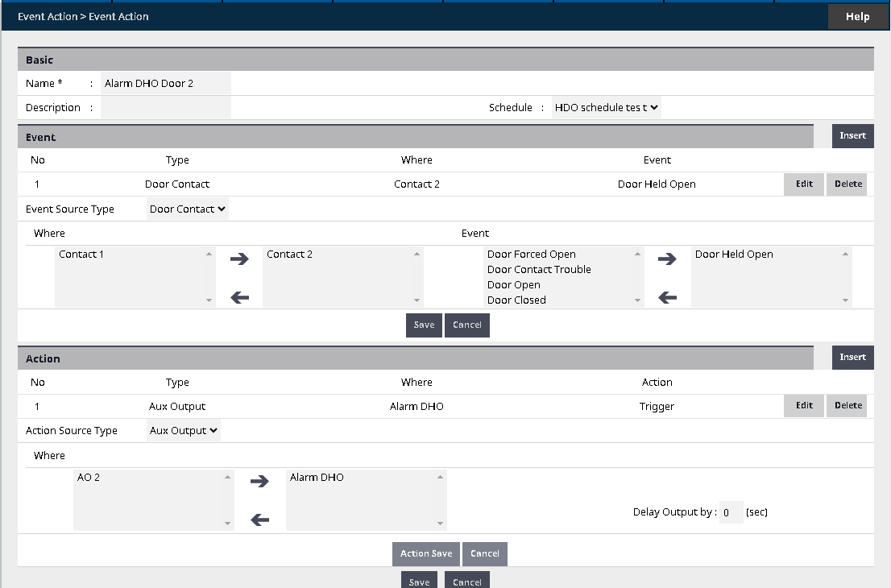Click left arrow to remove Door Held Open

point(667,297)
